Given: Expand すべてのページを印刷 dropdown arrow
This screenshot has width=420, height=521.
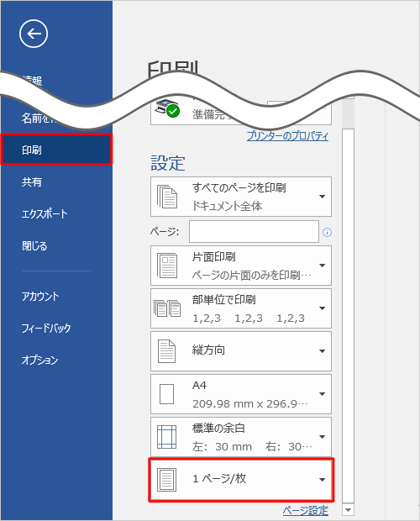Looking at the screenshot, I should (322, 197).
